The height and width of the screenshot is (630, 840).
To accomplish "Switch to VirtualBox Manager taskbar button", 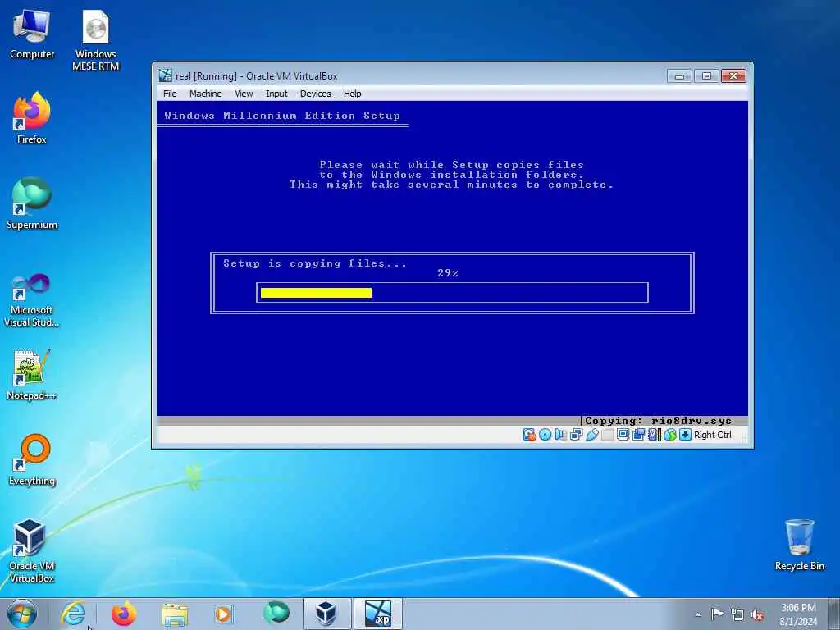I will tap(326, 614).
